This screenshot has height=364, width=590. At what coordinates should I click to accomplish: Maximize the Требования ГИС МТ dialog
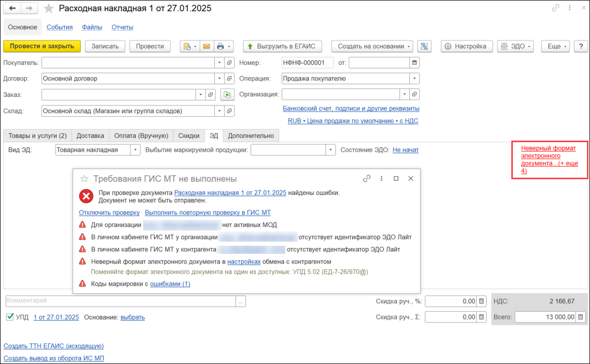[x=396, y=179]
